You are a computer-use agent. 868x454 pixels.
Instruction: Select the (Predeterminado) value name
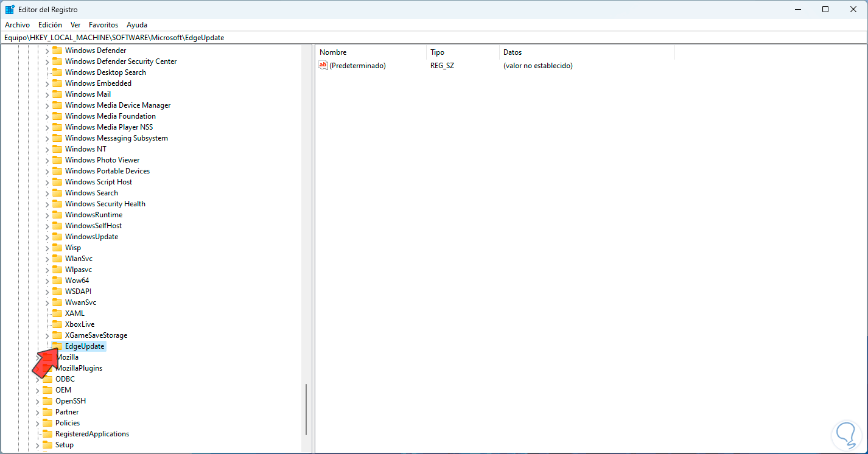pos(357,66)
